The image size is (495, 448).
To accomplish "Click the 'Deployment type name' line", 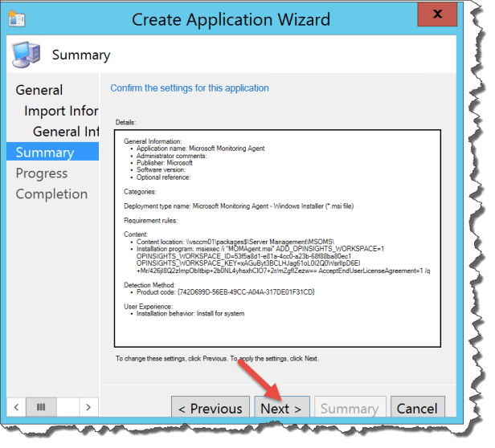I will click(239, 206).
